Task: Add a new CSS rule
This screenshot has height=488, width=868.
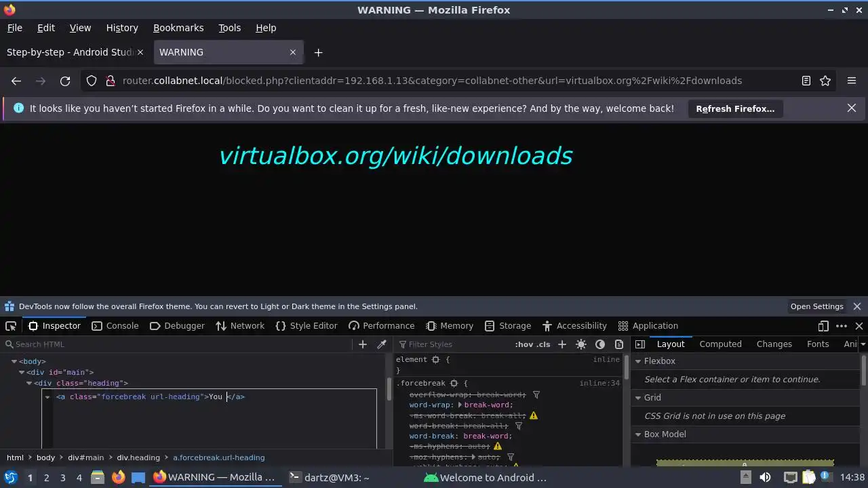Action: coord(562,344)
